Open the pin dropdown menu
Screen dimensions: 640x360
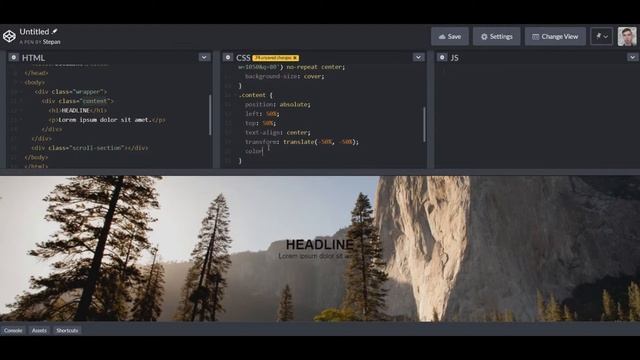pos(602,36)
